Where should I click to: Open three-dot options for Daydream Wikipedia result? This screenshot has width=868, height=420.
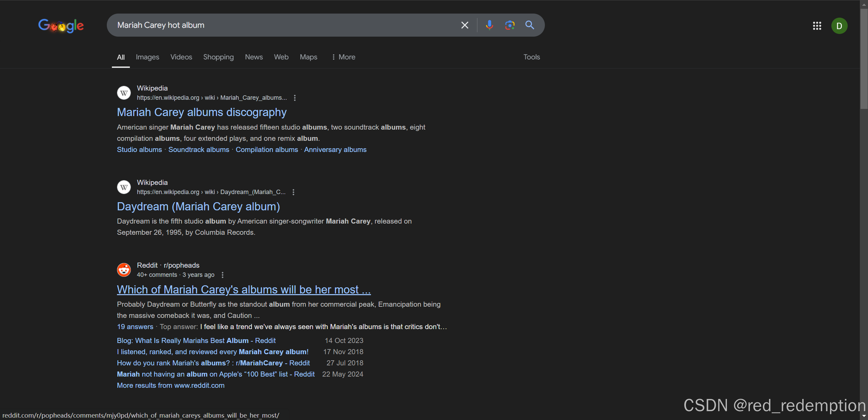[293, 192]
